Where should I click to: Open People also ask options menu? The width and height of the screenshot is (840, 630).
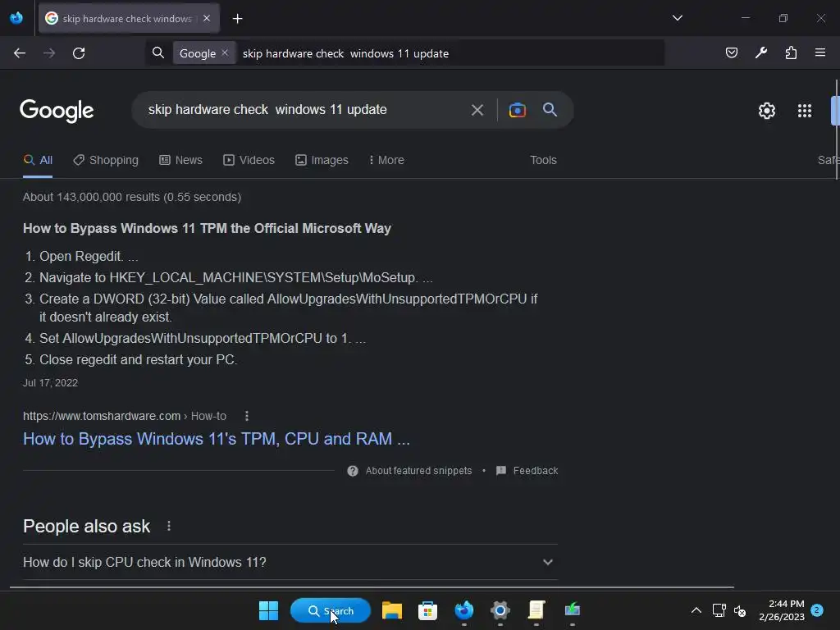point(169,526)
